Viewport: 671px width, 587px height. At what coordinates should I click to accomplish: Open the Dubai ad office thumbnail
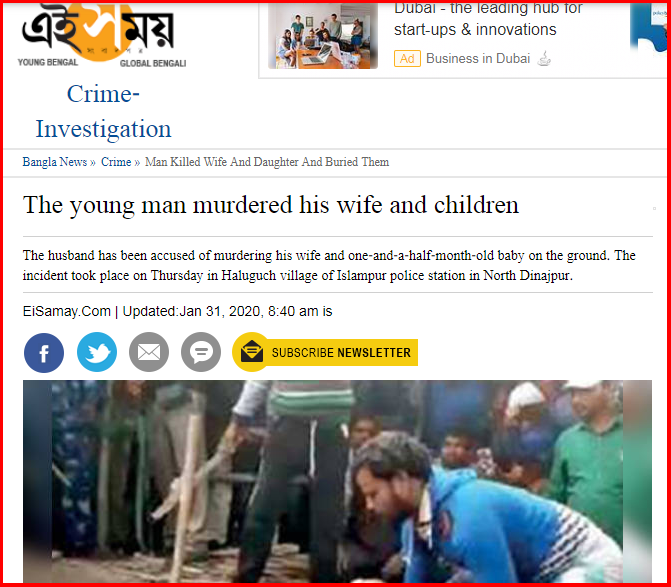(323, 36)
